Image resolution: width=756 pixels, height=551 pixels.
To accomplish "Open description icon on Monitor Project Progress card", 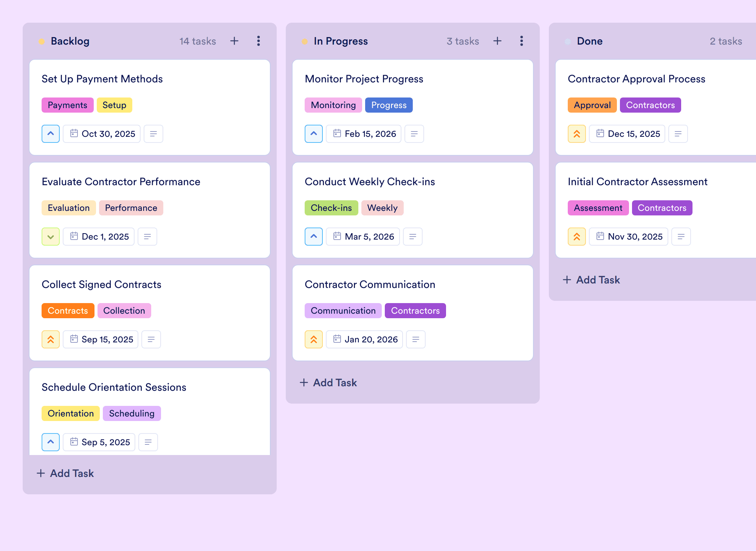I will pyautogui.click(x=414, y=134).
